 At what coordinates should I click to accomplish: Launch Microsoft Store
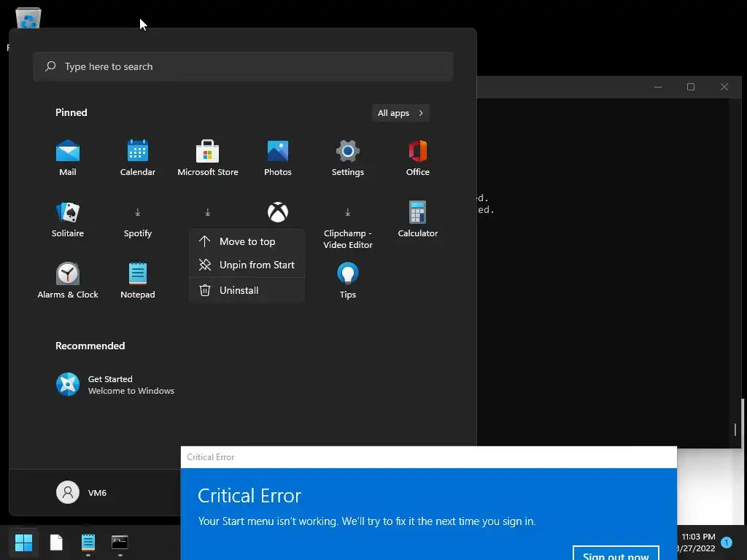208,158
